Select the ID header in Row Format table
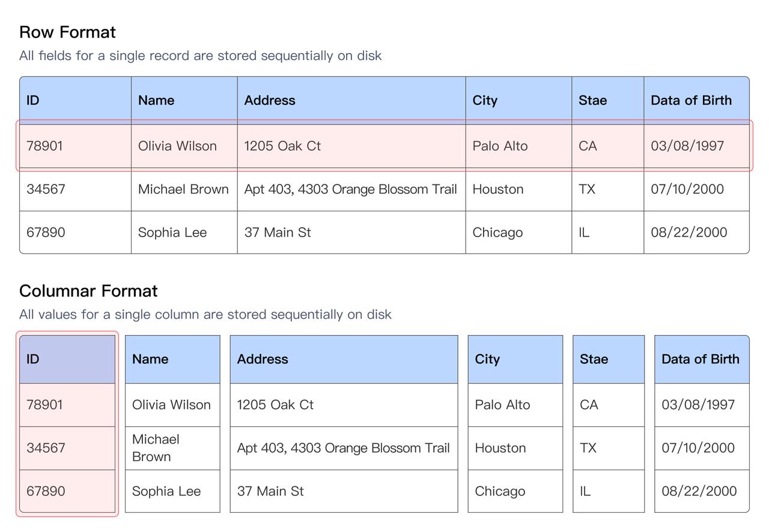The width and height of the screenshot is (769, 532). (x=33, y=100)
